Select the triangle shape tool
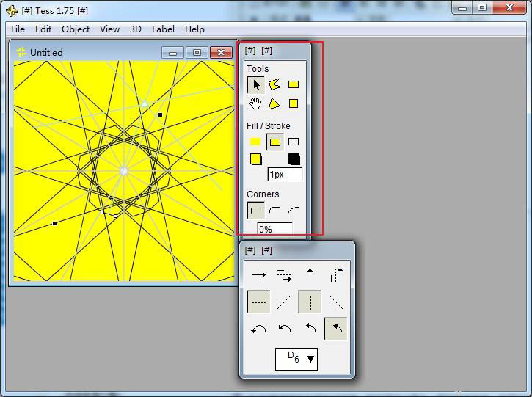 click(274, 103)
